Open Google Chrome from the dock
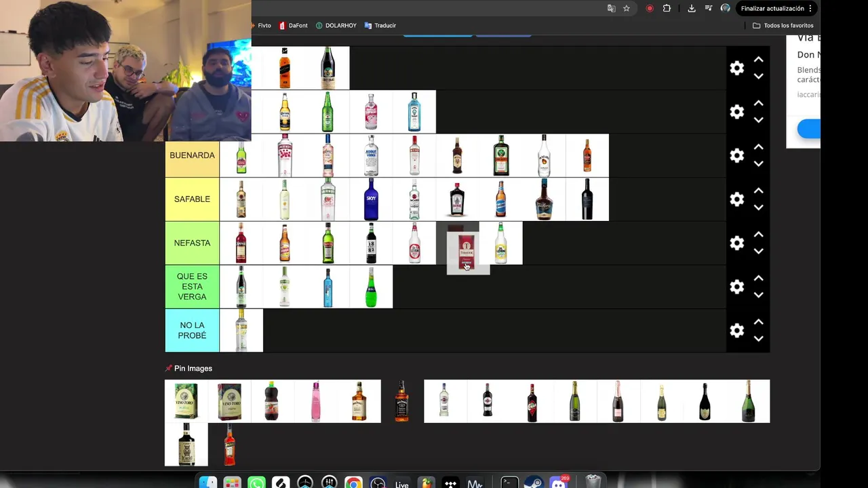The height and width of the screenshot is (488, 868). [x=353, y=483]
